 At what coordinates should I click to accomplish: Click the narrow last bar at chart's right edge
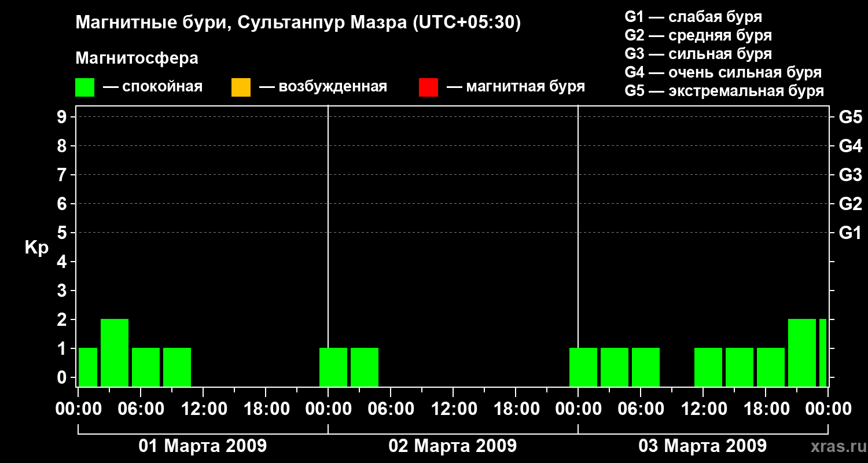[822, 352]
